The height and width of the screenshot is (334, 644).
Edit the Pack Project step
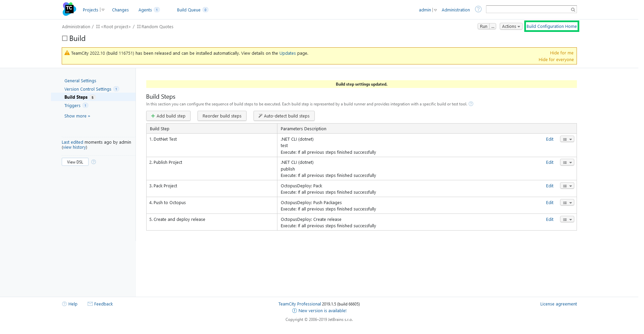550,186
